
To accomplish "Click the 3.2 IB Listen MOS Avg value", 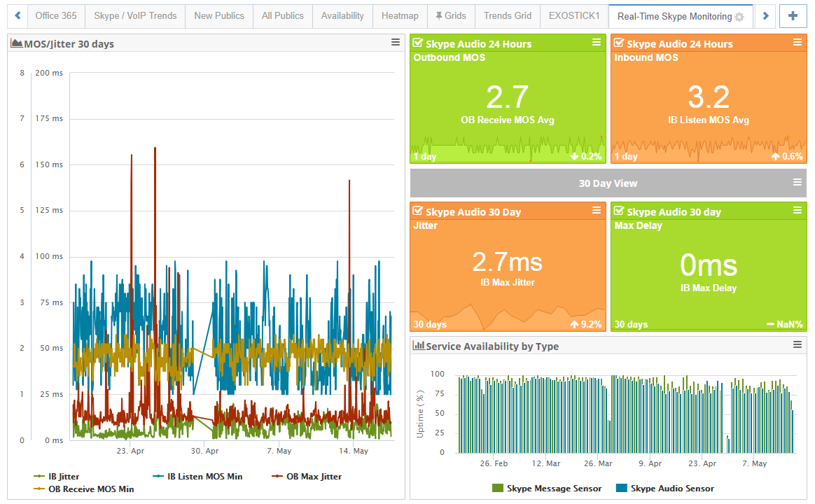I will [x=709, y=97].
